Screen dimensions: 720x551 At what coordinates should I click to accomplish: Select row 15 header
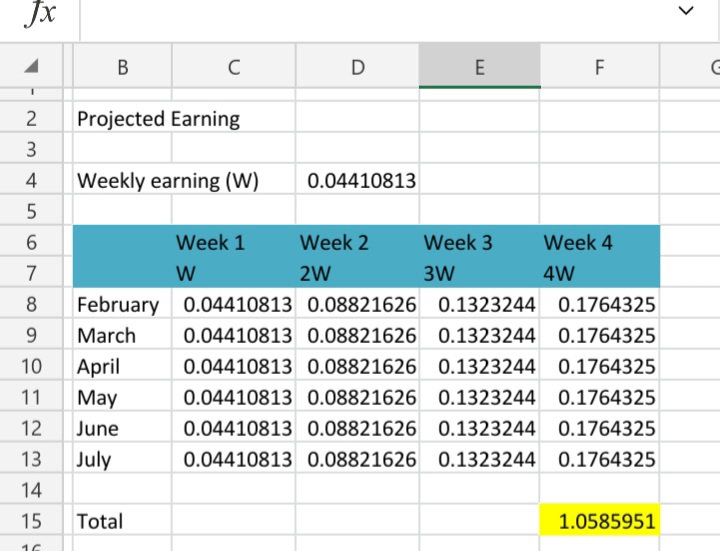pos(31,521)
